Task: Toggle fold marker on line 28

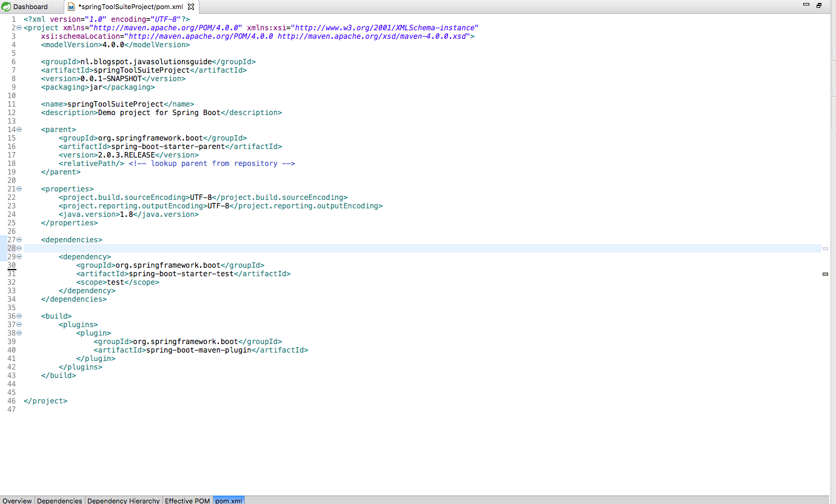Action: (x=19, y=248)
